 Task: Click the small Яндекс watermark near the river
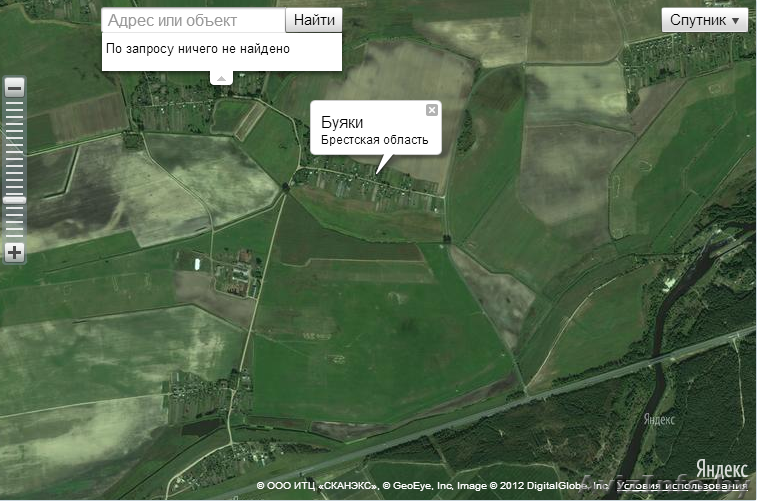pyautogui.click(x=659, y=420)
